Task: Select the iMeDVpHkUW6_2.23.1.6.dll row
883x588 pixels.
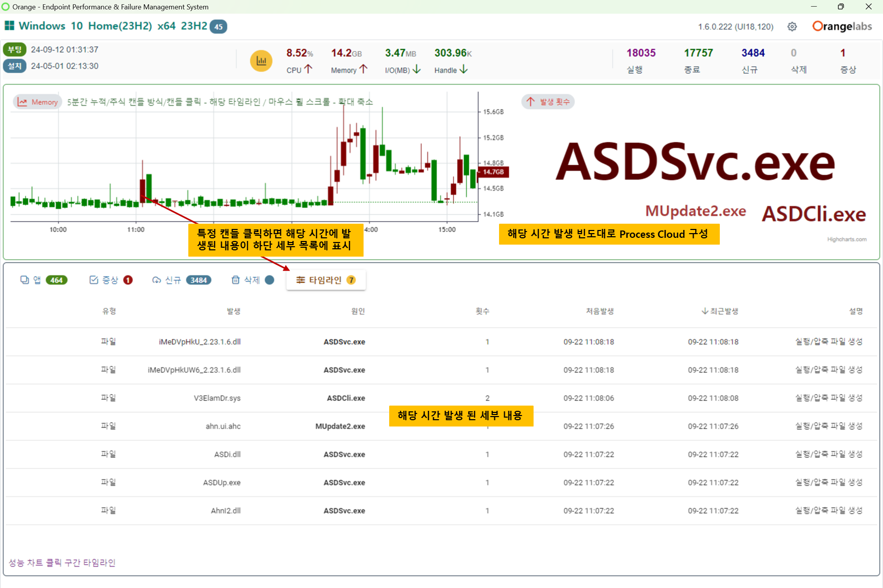Action: (x=441, y=370)
